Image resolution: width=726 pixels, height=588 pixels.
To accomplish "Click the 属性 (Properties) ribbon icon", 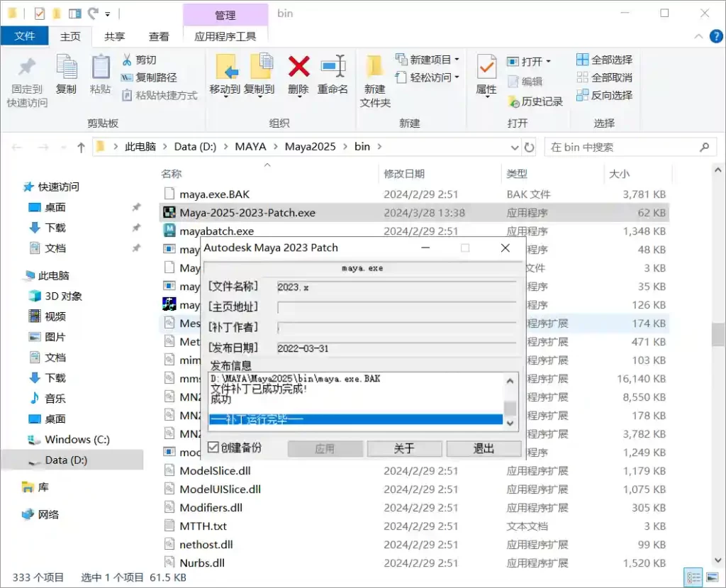I will click(486, 68).
